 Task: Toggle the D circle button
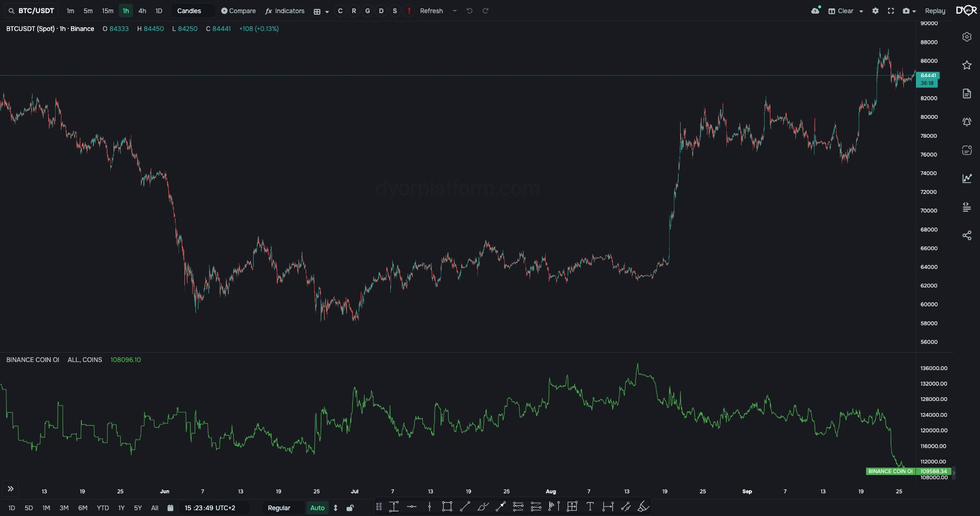click(381, 11)
